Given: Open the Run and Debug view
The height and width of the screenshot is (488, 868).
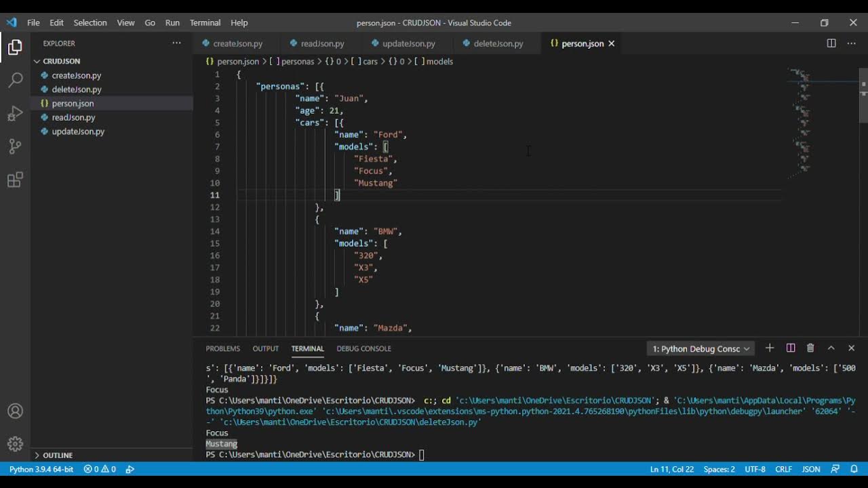Looking at the screenshot, I should (x=15, y=113).
